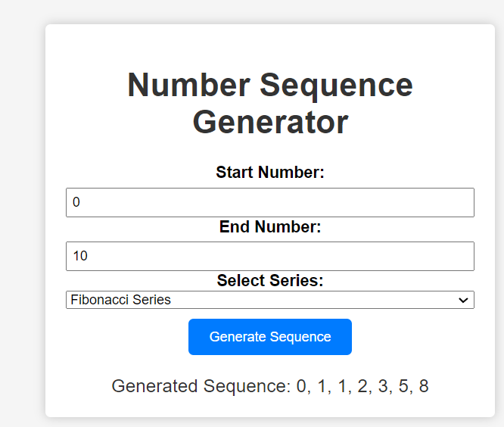Image resolution: width=504 pixels, height=427 pixels.
Task: Click the "Select Series:" label
Action: pos(269,281)
